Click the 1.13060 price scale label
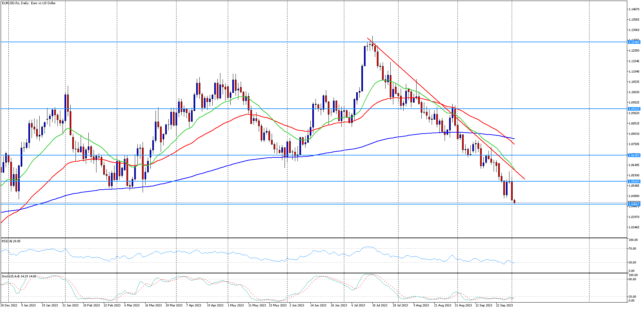 634,30
